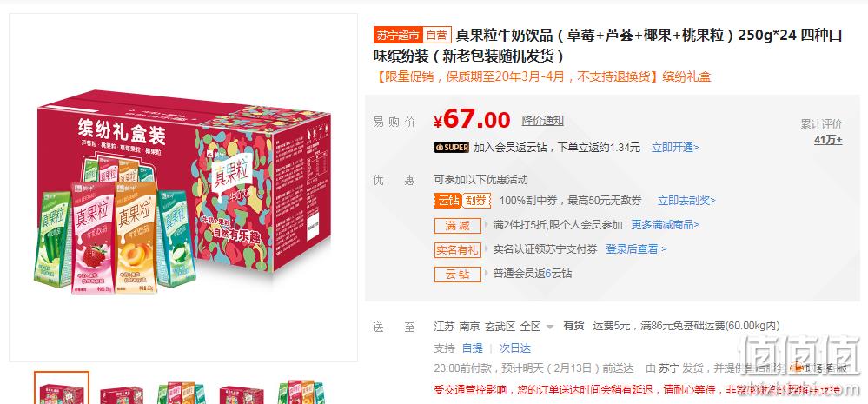Open the online customer service icon

point(798,367)
